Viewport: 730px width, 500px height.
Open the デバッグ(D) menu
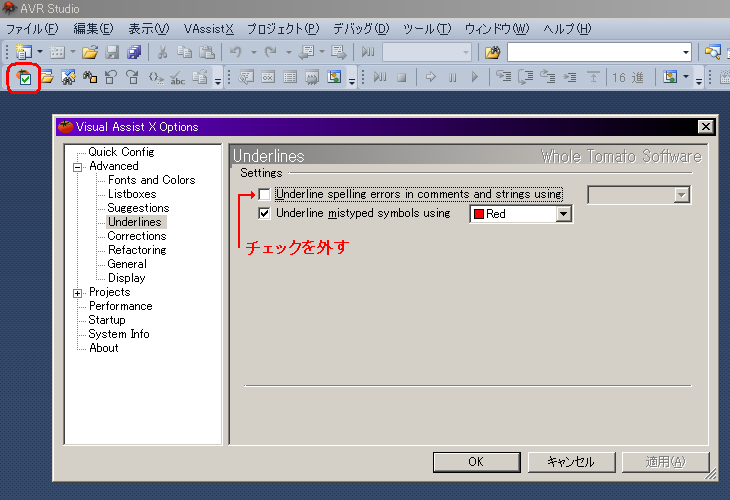361,29
